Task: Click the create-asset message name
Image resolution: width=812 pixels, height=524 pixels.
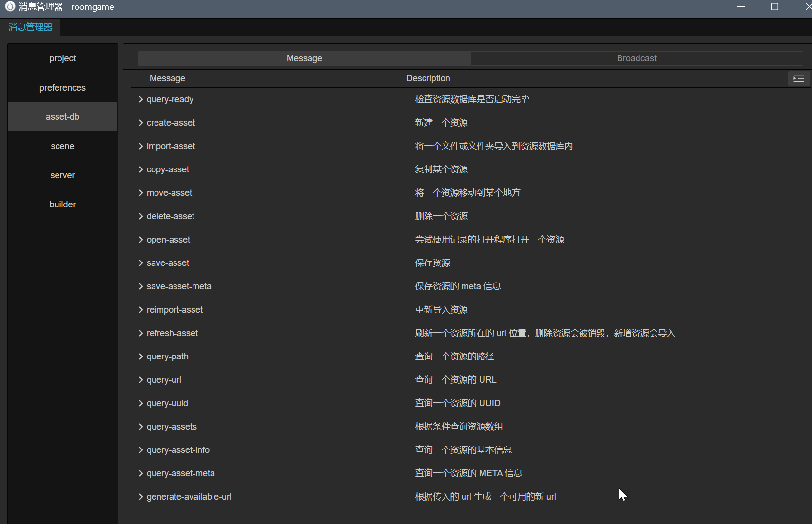Action: pyautogui.click(x=171, y=123)
